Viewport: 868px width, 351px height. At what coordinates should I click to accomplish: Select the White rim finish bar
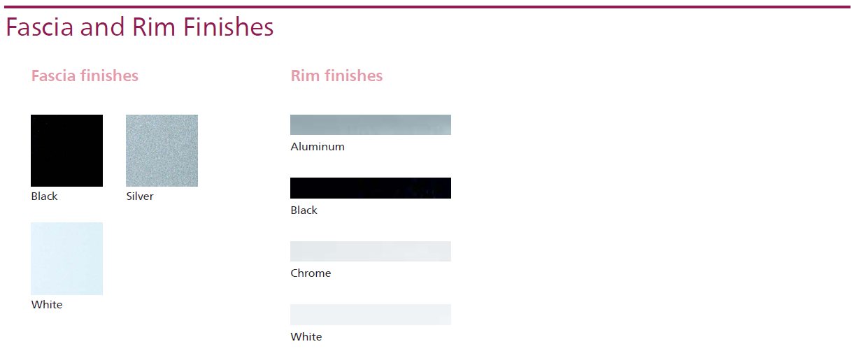pos(370,315)
